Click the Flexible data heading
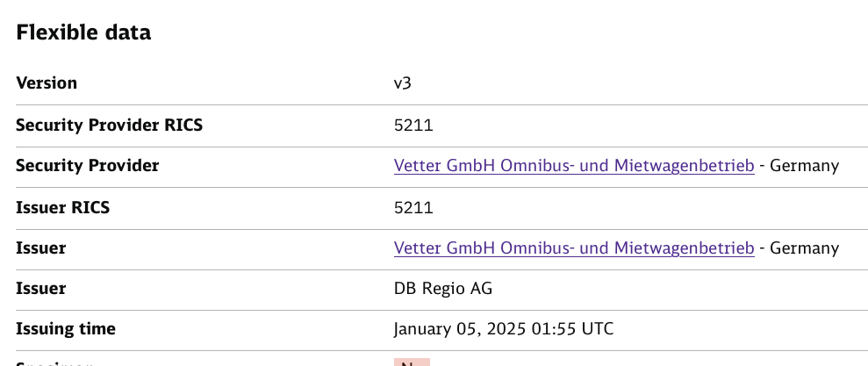The width and height of the screenshot is (868, 366). tap(83, 32)
